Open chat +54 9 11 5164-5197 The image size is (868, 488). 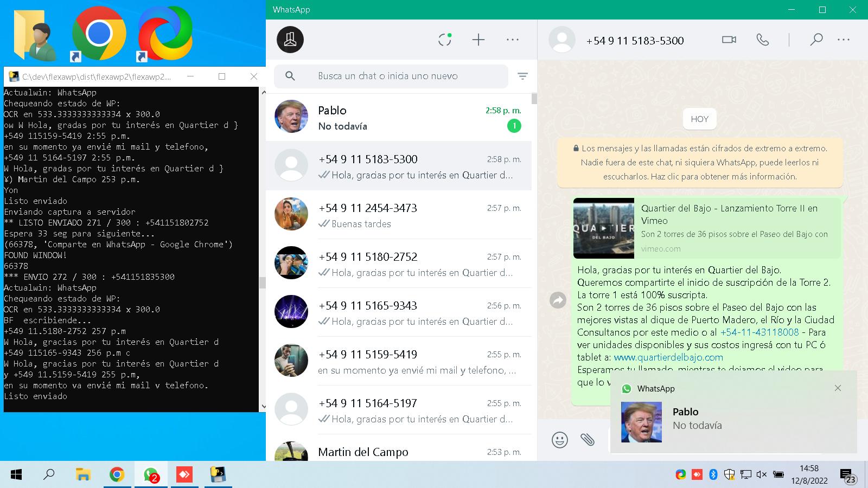pyautogui.click(x=399, y=410)
